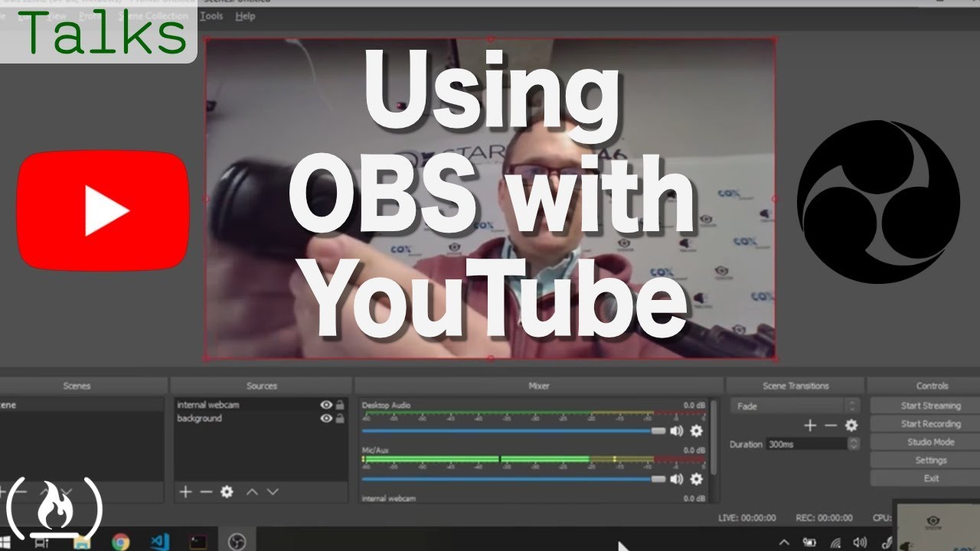
Task: Click into the Duration 300ms field
Action: coord(807,444)
